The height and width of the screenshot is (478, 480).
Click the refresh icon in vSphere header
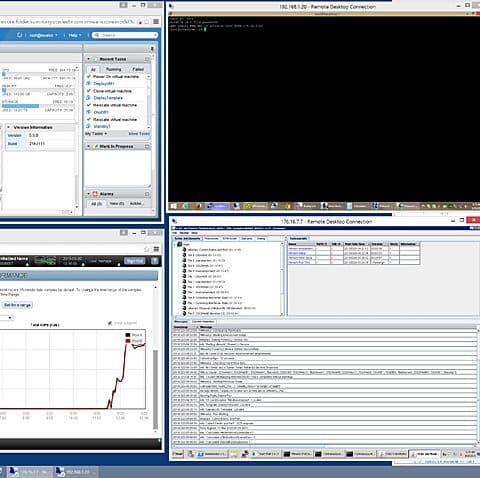coord(19,35)
